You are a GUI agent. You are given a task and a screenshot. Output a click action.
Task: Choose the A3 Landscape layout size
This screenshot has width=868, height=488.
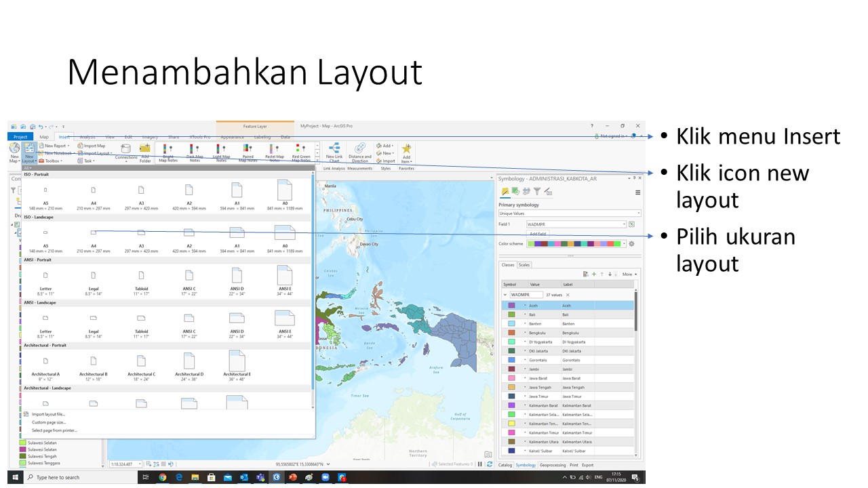click(x=140, y=233)
